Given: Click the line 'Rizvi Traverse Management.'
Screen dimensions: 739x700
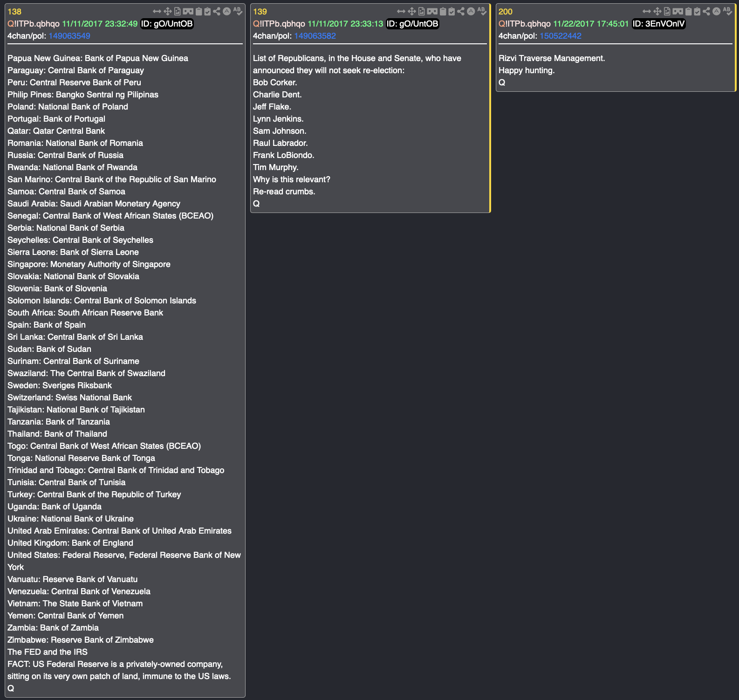Looking at the screenshot, I should [552, 58].
